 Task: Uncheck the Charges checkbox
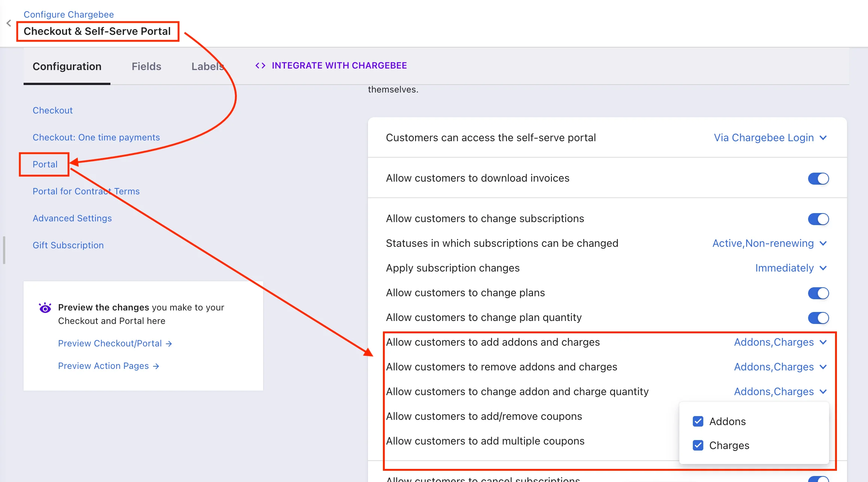(x=698, y=445)
